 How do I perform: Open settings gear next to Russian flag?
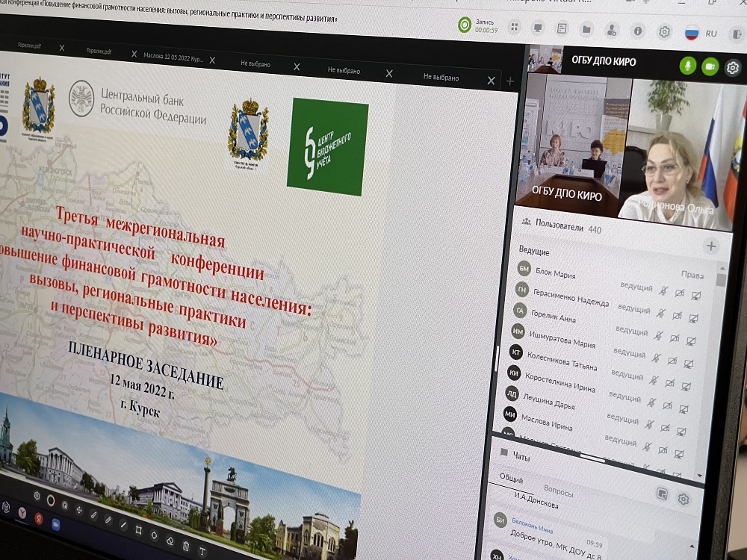(664, 32)
